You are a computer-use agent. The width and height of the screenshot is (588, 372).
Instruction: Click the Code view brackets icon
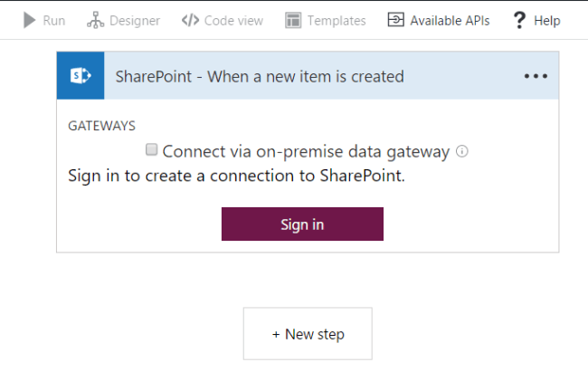(x=190, y=20)
